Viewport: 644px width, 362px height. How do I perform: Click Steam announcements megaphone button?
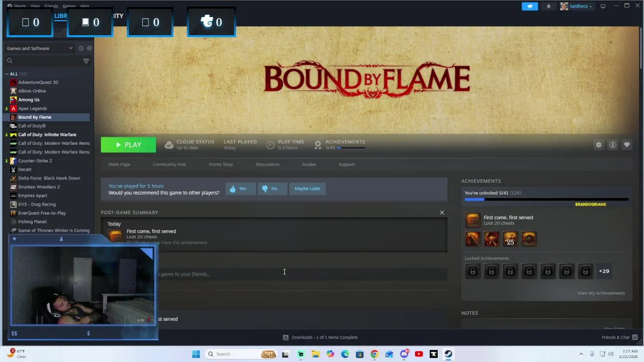click(x=530, y=6)
